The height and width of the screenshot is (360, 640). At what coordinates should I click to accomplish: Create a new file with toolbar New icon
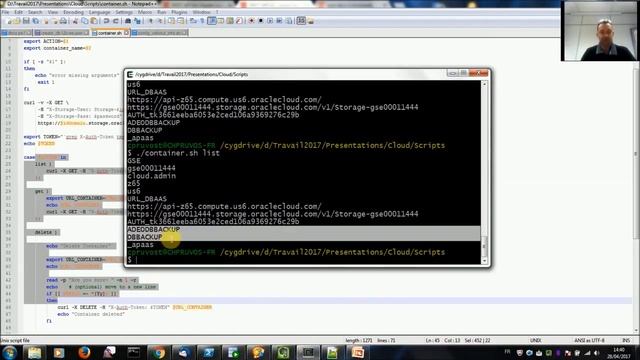tap(8, 21)
